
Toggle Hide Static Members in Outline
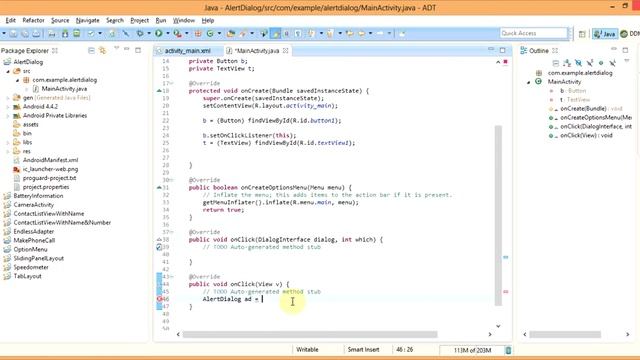click(590, 63)
